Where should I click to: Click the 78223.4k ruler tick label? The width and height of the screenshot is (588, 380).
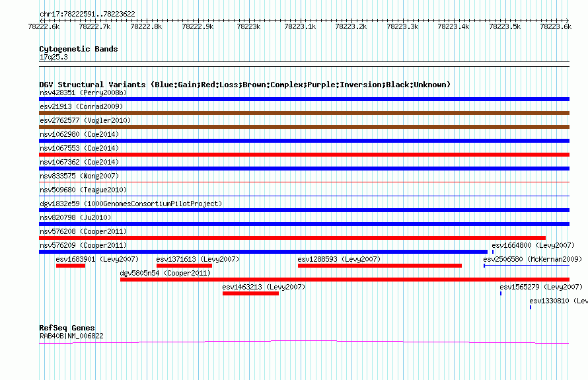(453, 26)
